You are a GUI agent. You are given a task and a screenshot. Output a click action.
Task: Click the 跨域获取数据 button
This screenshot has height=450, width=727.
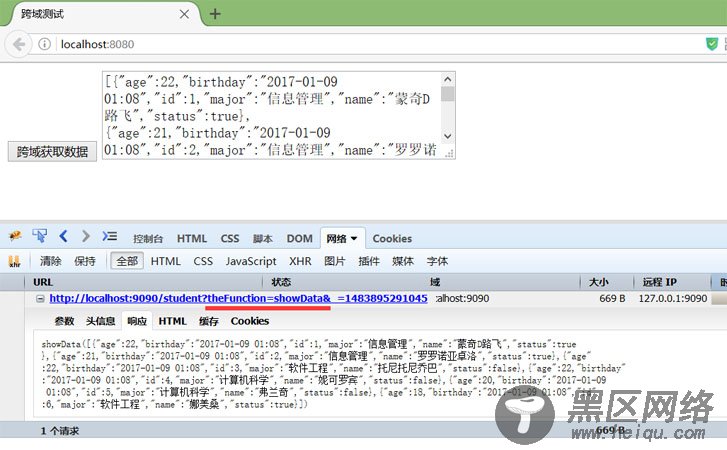[52, 152]
